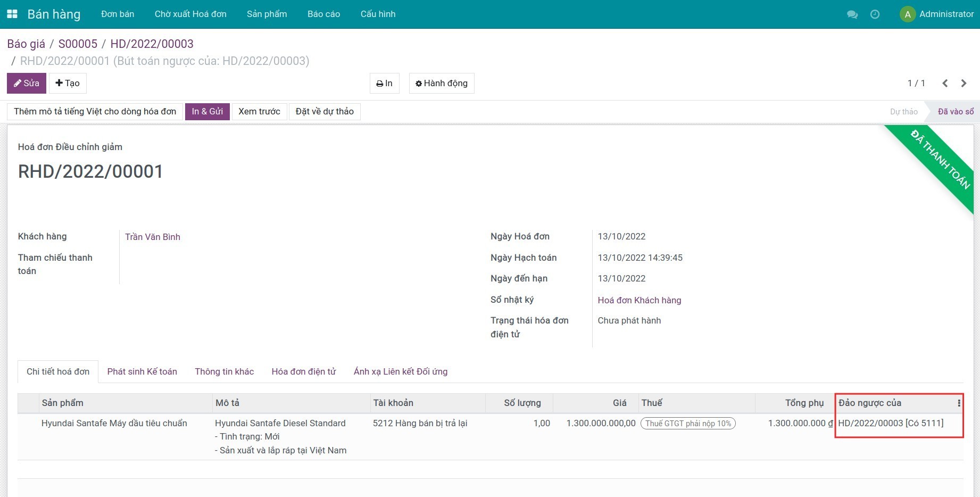
Task: Click the In & Gửi button
Action: [207, 112]
